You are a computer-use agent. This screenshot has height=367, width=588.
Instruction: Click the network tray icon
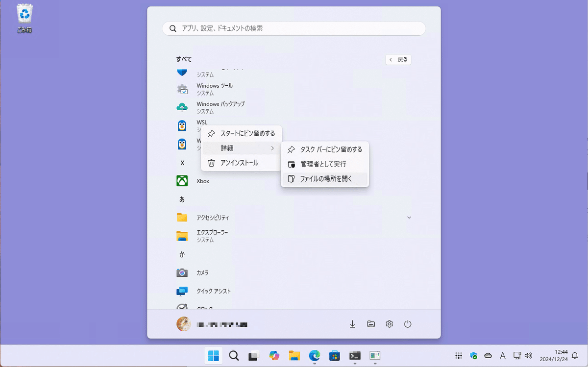coord(517,356)
